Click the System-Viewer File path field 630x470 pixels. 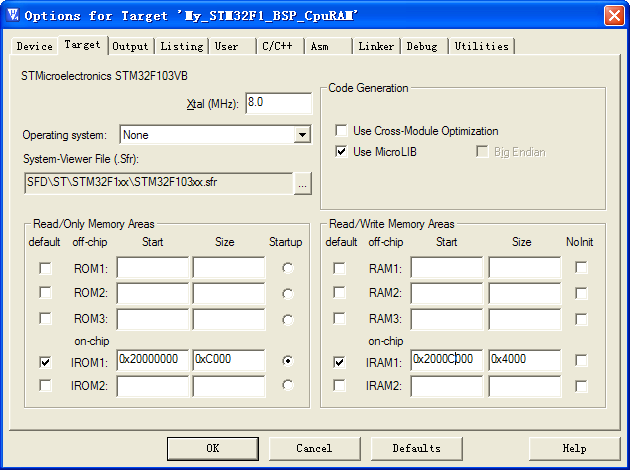158,183
